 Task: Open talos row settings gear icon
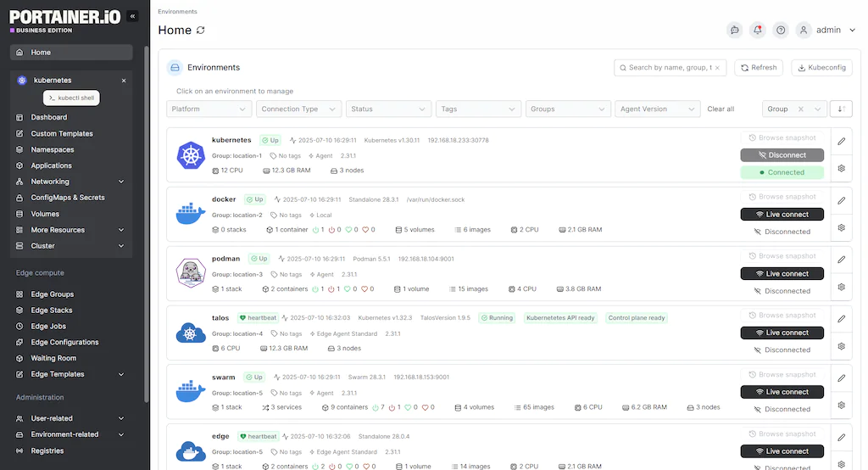click(x=842, y=346)
